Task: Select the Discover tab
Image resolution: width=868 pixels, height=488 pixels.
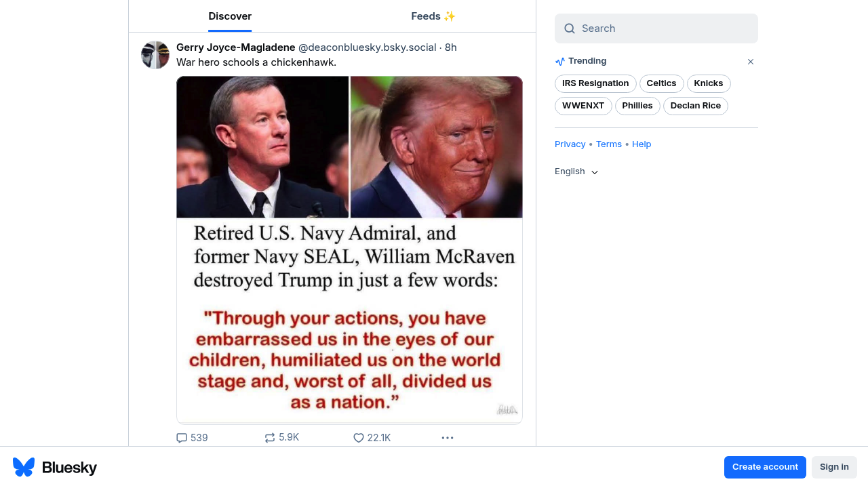Action: click(x=230, y=16)
